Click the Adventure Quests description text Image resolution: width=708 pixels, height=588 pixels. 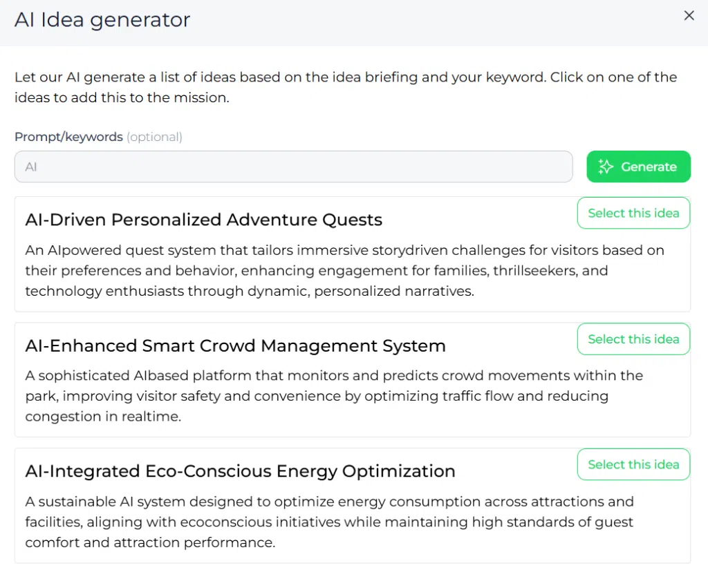(x=344, y=270)
